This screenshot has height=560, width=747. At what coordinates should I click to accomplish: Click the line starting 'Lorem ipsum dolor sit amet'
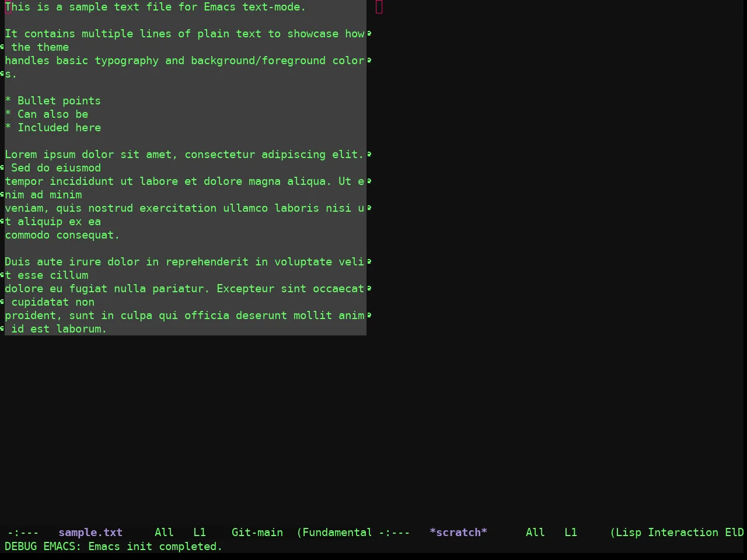[x=184, y=155]
